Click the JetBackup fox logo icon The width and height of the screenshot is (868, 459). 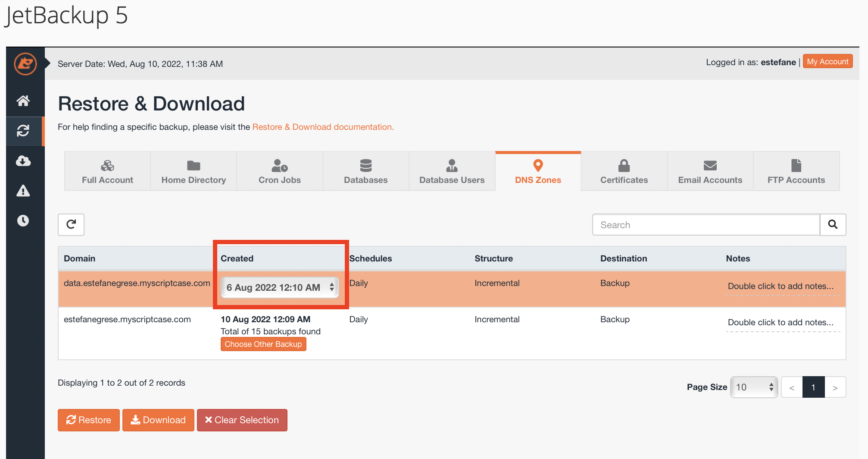(x=25, y=64)
